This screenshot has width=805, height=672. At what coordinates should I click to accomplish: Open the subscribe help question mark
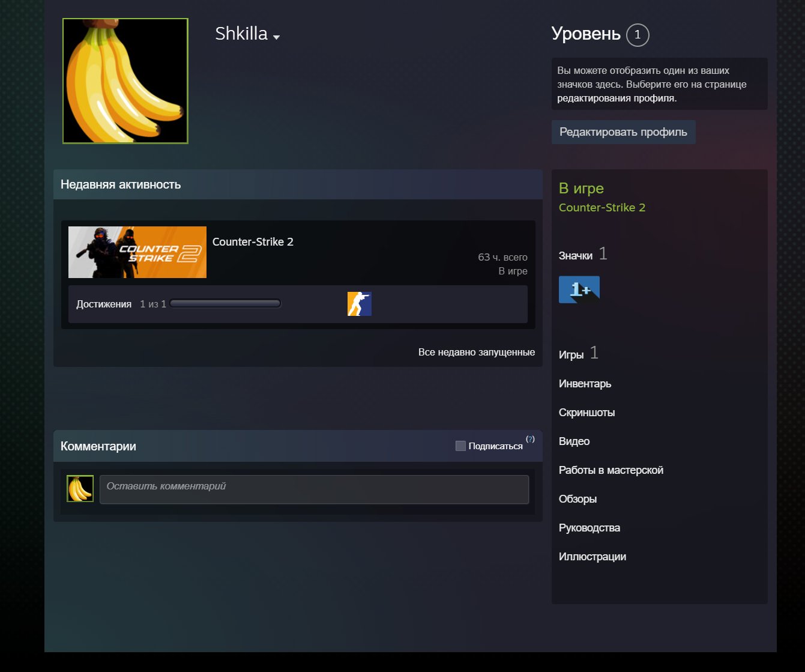point(530,439)
